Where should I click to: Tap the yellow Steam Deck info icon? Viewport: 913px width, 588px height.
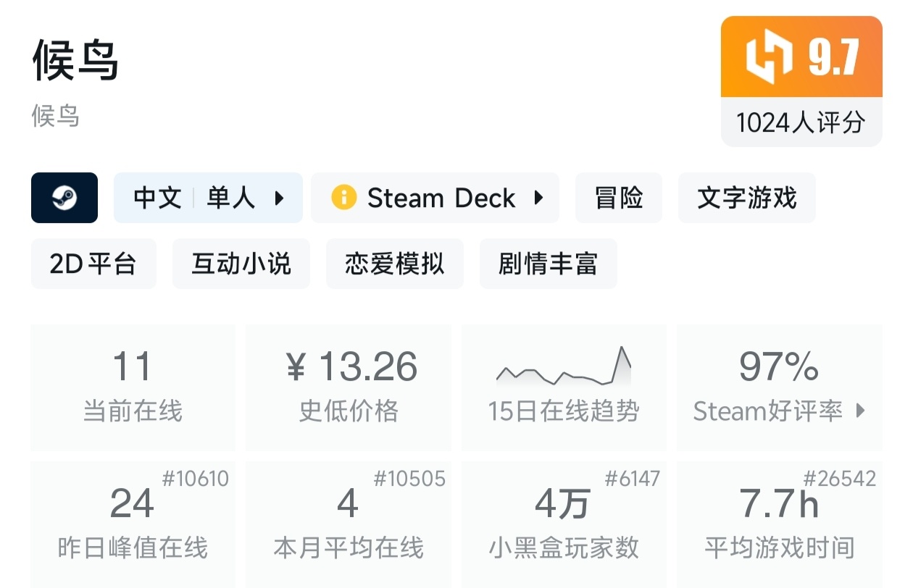[343, 198]
